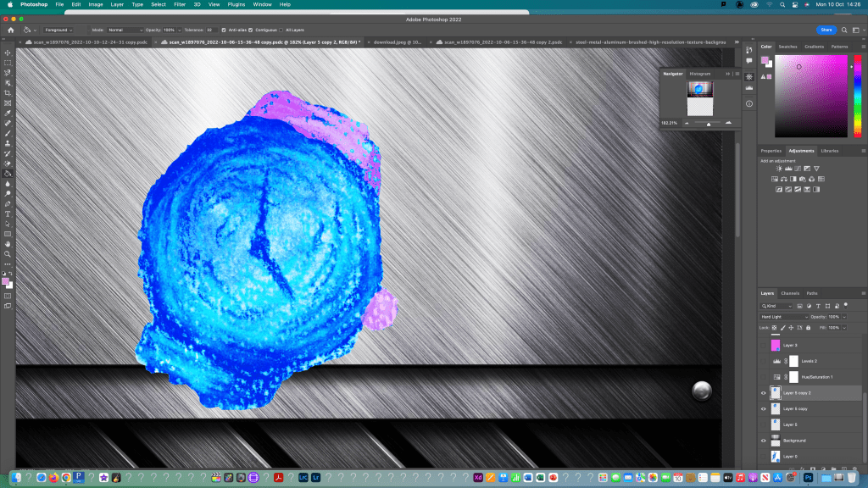This screenshot has height=488, width=868.
Task: Hide the Background layer
Action: click(x=763, y=441)
